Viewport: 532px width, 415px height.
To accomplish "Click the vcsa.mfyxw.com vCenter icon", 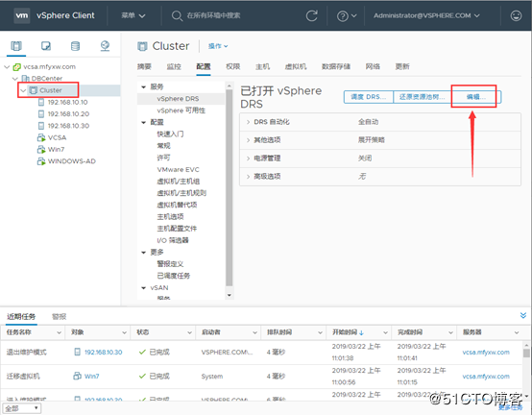I will pyautogui.click(x=16, y=67).
